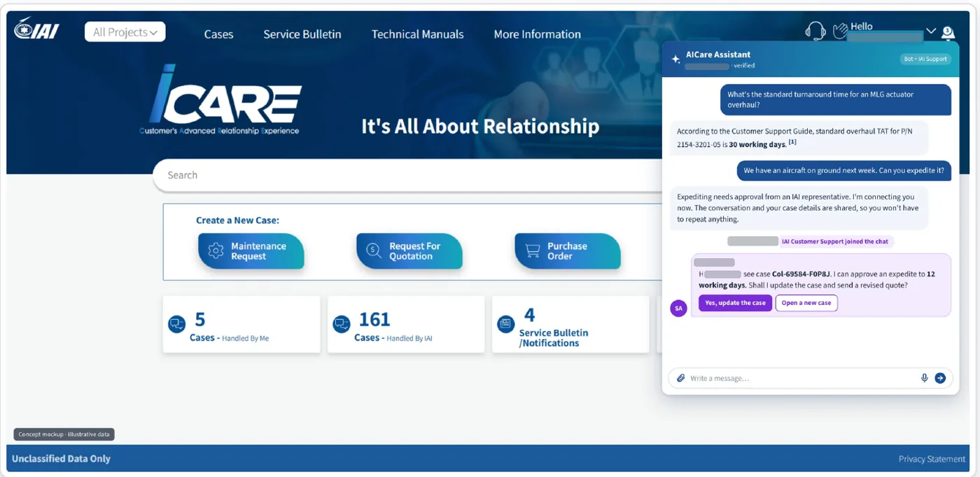
Task: Expand the user menu chevron beside Hello
Action: (930, 31)
